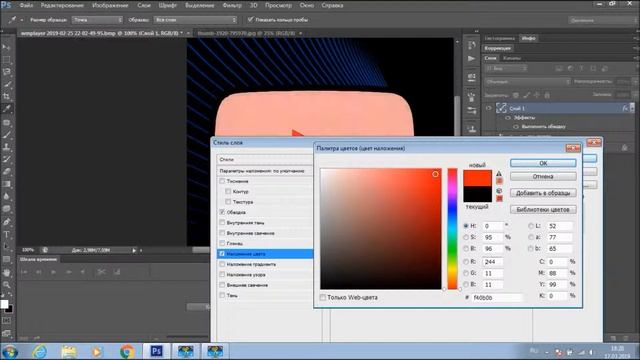Open the layer filter kind dropdown
640x360 pixels.
coord(506,69)
